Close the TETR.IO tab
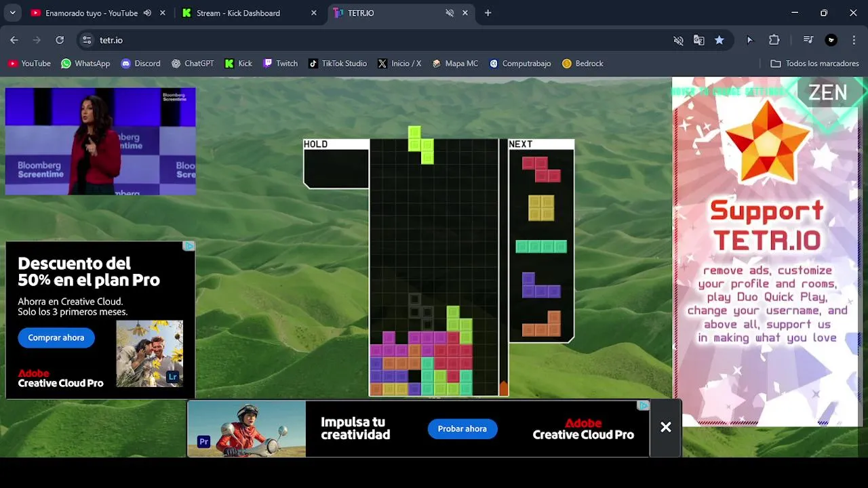The width and height of the screenshot is (868, 488). [465, 13]
